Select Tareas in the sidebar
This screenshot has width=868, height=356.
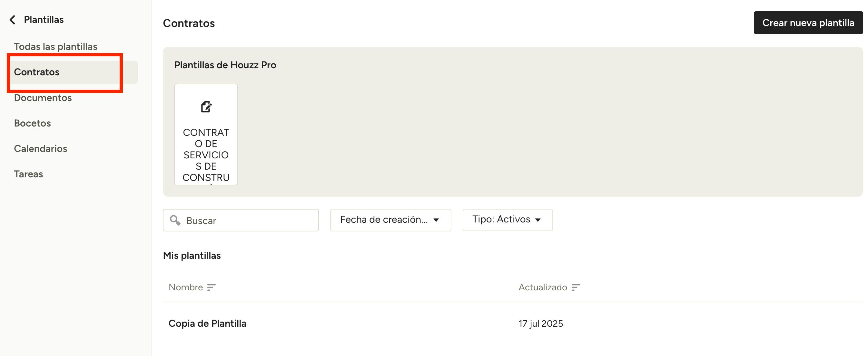pyautogui.click(x=28, y=174)
